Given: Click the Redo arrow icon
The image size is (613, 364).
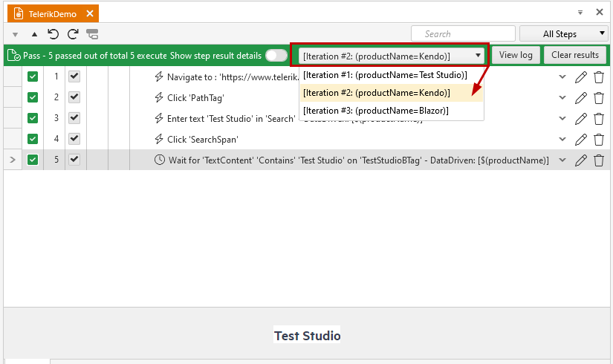Looking at the screenshot, I should click(x=73, y=34).
